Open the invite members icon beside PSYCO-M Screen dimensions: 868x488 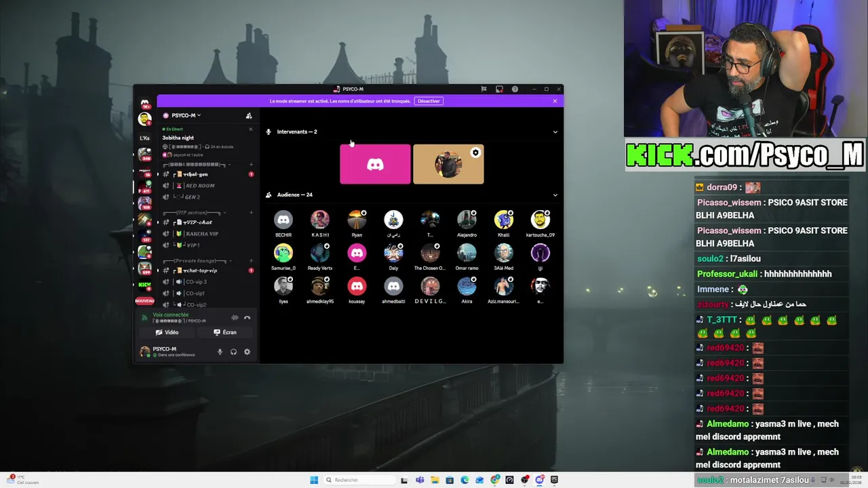[x=249, y=115]
